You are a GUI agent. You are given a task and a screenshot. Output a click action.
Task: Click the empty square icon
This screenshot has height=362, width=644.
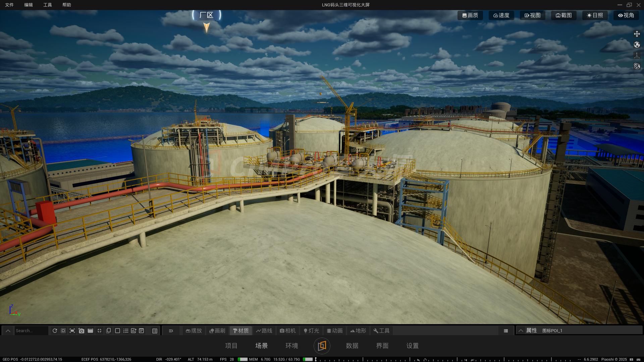point(117,331)
